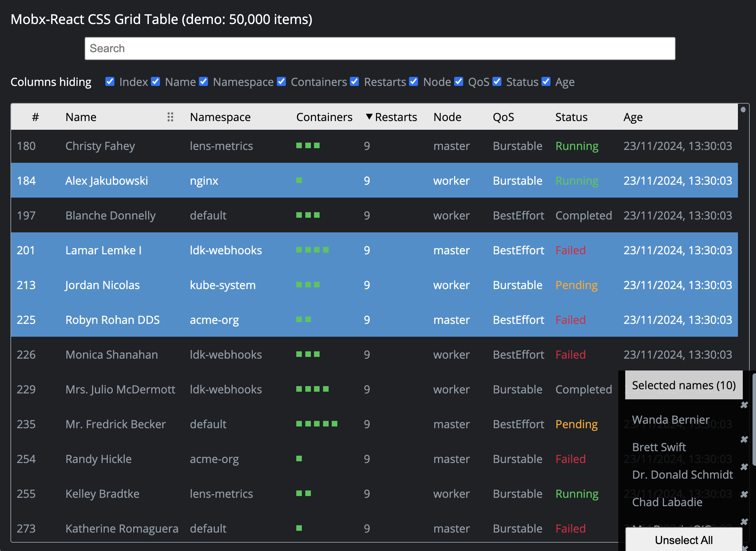Focus the Search input field

[x=380, y=48]
